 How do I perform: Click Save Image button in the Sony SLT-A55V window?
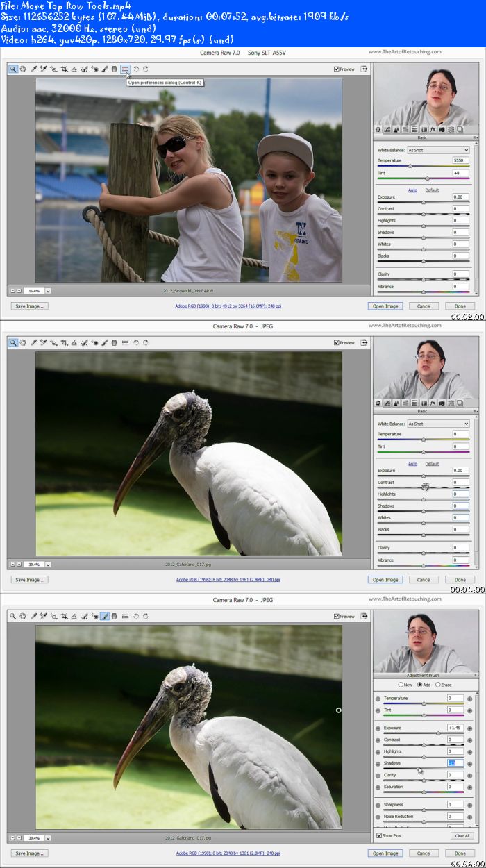(x=29, y=306)
